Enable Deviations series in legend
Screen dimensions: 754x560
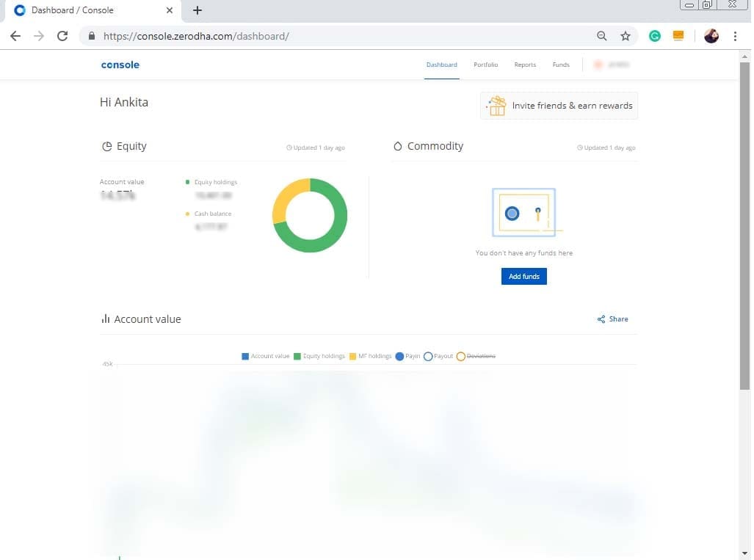click(x=476, y=356)
